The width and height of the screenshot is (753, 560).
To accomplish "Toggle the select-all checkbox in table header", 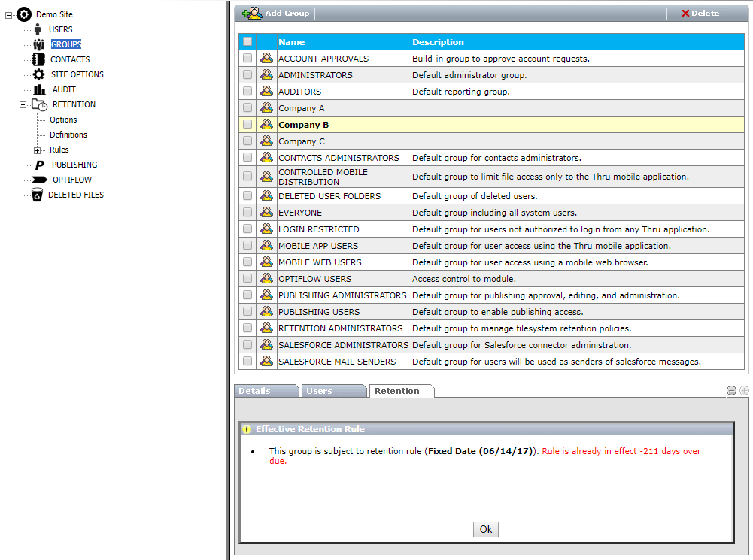I will (x=247, y=42).
